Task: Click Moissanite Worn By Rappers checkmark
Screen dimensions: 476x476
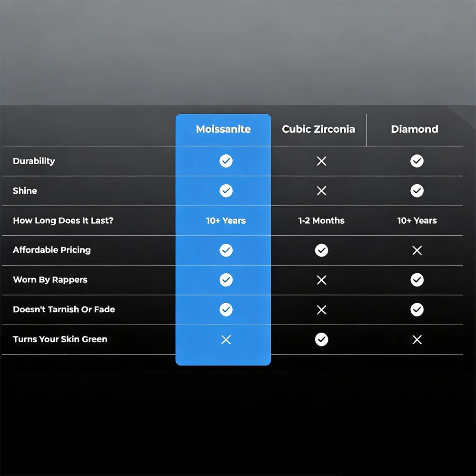Action: pyautogui.click(x=226, y=280)
